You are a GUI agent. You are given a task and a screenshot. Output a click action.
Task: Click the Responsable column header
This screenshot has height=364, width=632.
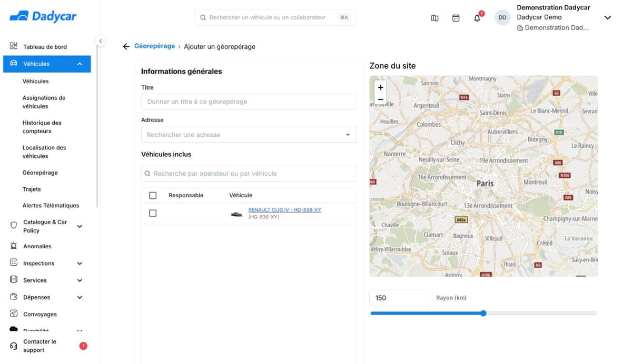tap(186, 195)
